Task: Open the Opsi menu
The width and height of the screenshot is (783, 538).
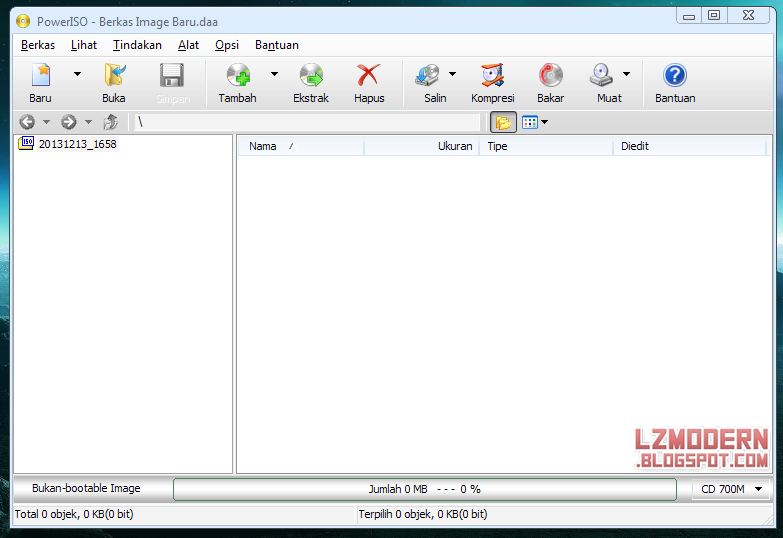Action: [x=227, y=45]
